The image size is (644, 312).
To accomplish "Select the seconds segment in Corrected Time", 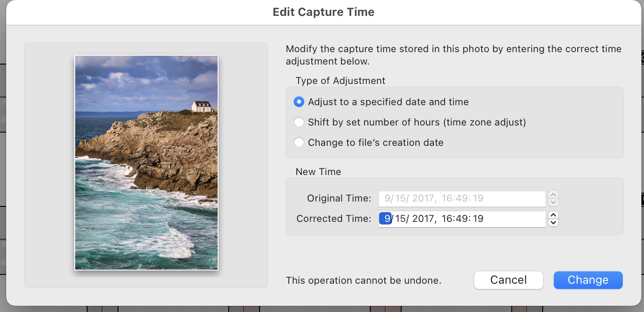I will [479, 219].
